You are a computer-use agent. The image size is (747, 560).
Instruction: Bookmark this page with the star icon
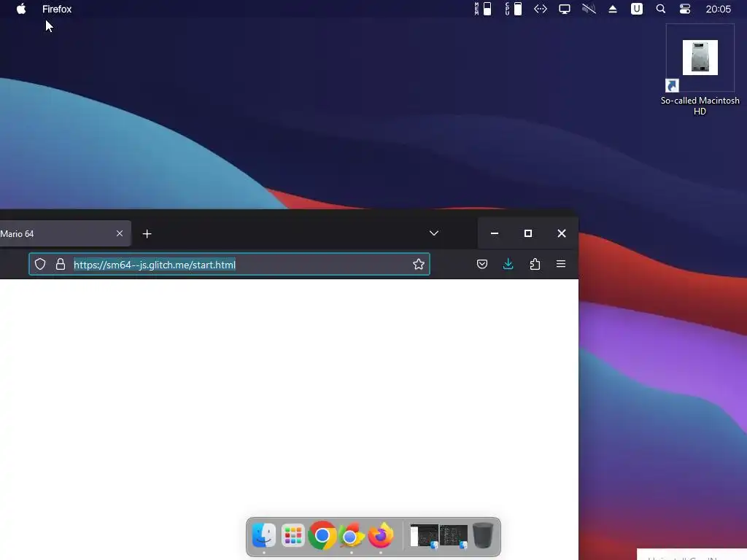419,264
